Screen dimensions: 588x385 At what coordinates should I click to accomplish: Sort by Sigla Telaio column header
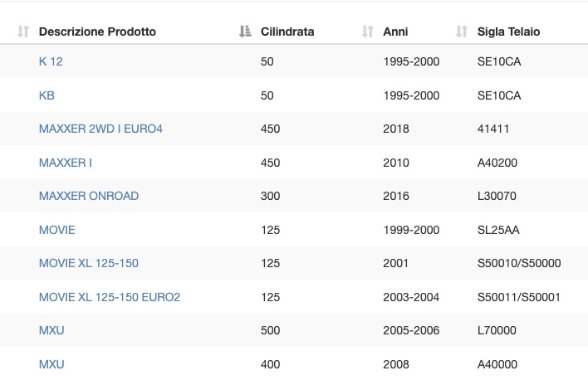(x=508, y=32)
